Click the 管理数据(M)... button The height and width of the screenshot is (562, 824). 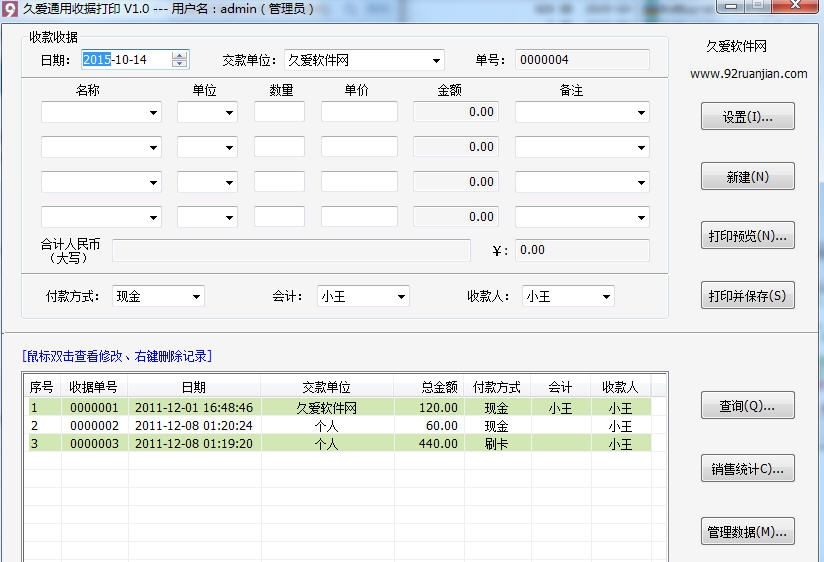pyautogui.click(x=747, y=532)
